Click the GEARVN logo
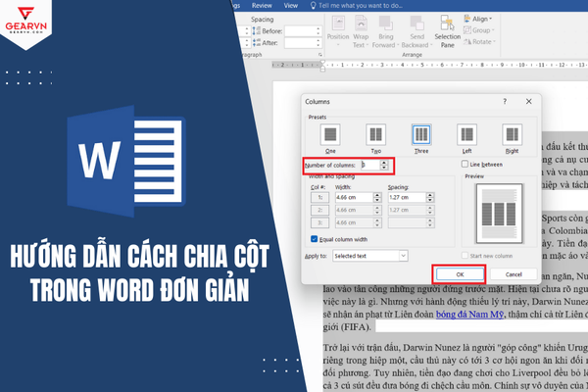Screen dimensions: 588x392 point(25,21)
